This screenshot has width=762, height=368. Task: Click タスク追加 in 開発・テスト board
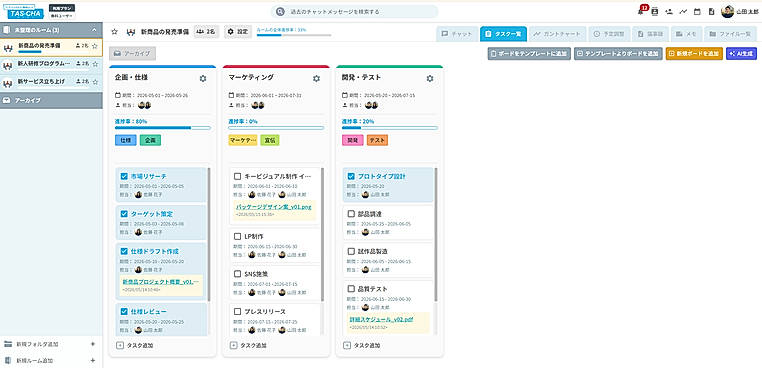coord(362,346)
